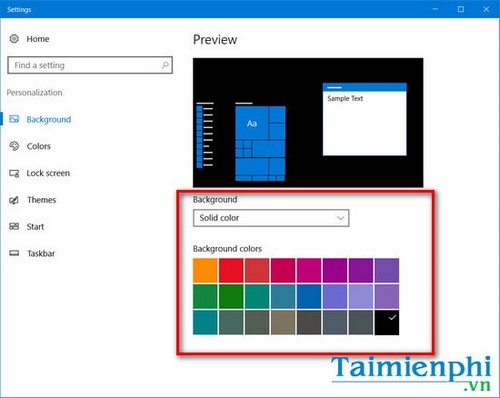This screenshot has height=398, width=500.
Task: Click the chevron of Background dropdown
Action: 340,218
